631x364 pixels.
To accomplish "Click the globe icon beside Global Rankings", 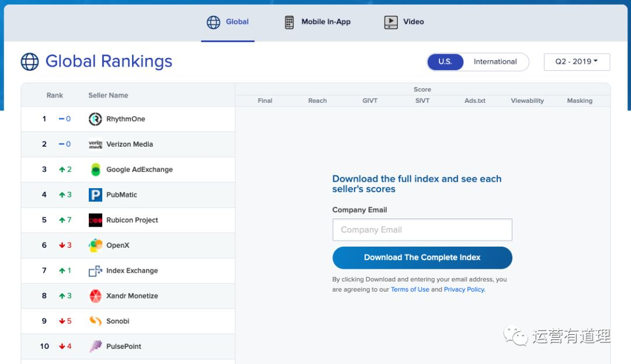I will click(x=30, y=61).
